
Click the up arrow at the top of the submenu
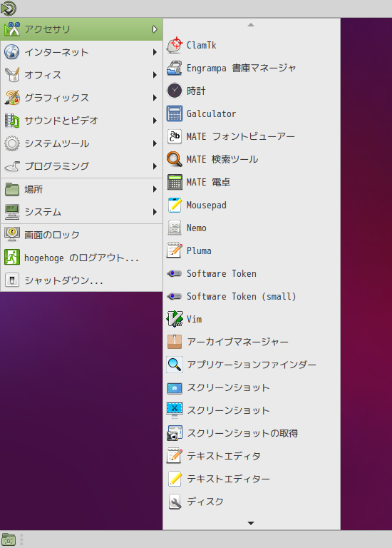click(x=251, y=25)
